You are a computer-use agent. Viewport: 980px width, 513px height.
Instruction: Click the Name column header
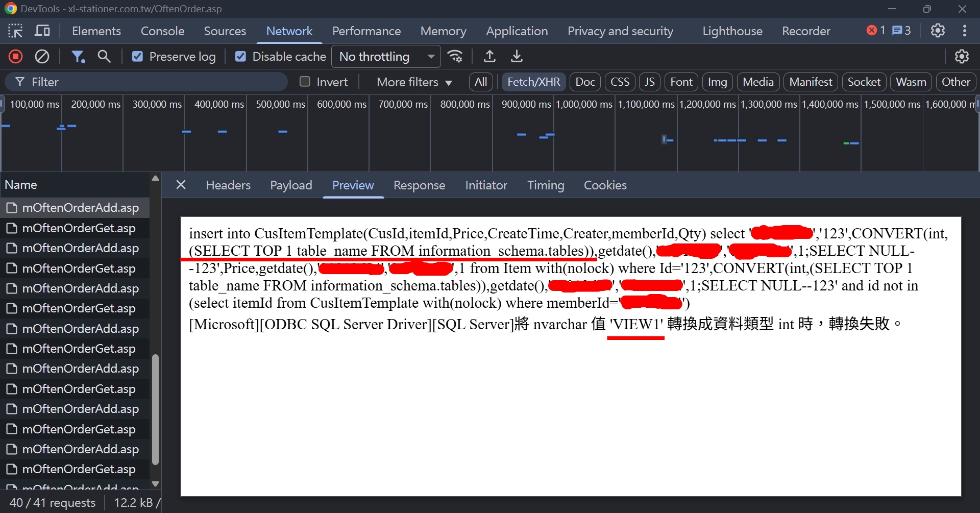pos(75,185)
